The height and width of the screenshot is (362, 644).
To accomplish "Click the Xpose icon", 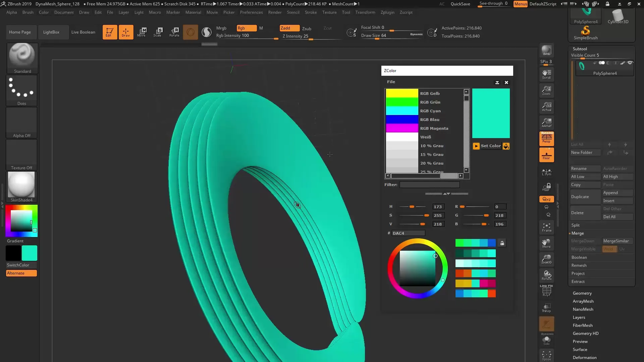I will coord(546,356).
